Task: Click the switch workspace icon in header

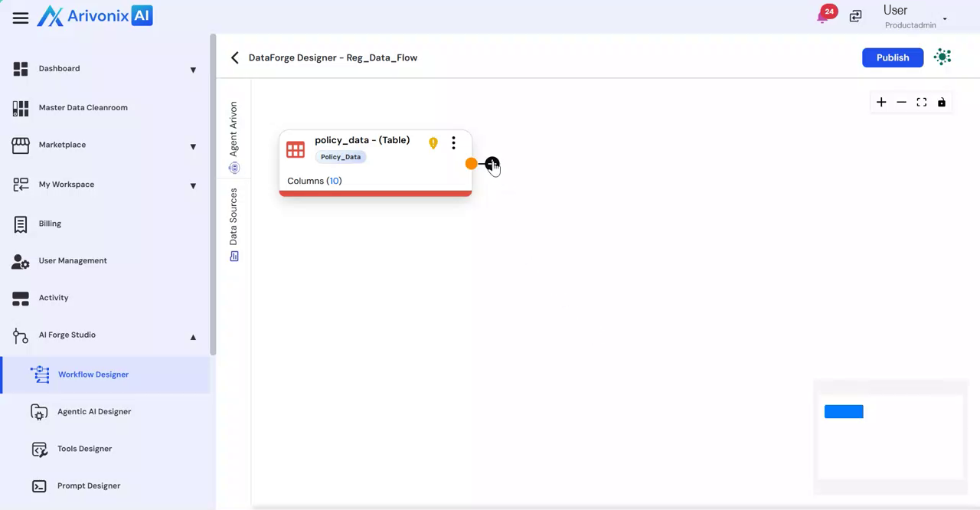Action: click(855, 16)
